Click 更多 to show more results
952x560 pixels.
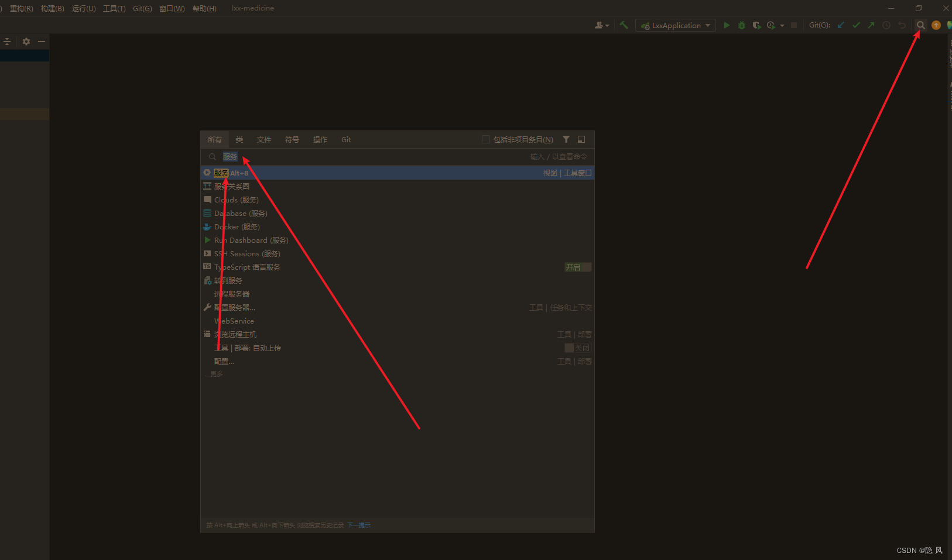[x=214, y=374]
